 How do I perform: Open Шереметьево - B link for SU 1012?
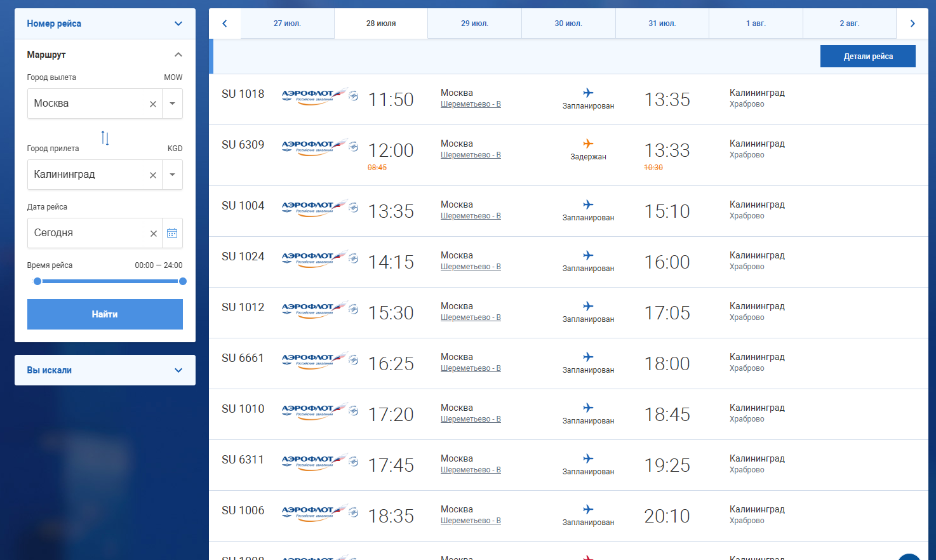(x=471, y=317)
